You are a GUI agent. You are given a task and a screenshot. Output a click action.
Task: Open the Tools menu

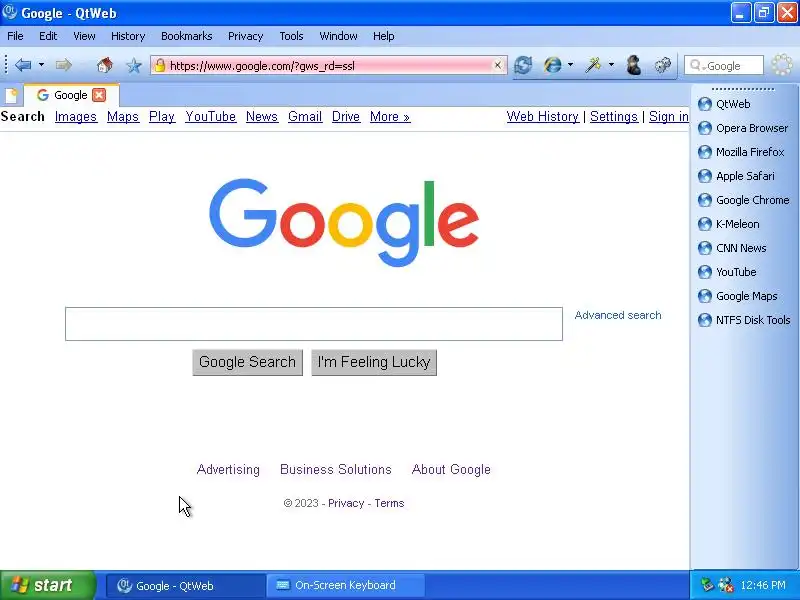291,36
